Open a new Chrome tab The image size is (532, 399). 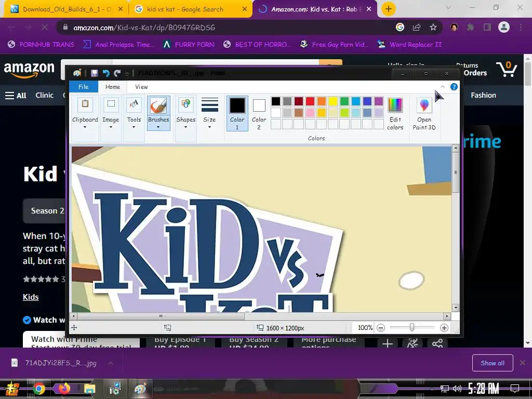pos(389,9)
